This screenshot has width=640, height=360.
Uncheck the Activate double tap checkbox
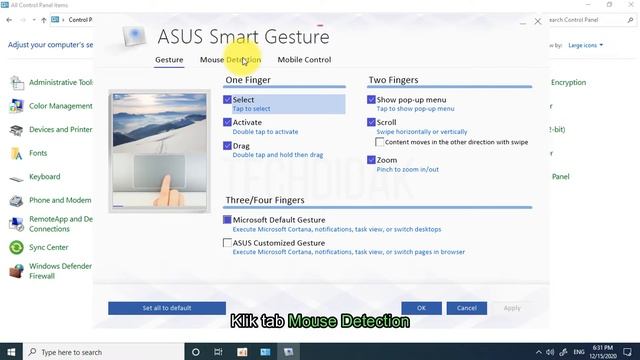[227, 122]
